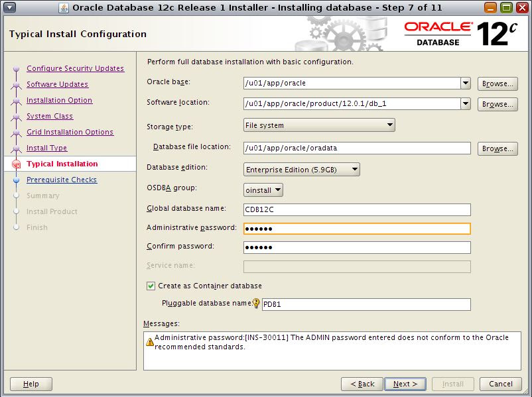Close the installer window
This screenshot has width=532, height=397.
coord(523,7)
